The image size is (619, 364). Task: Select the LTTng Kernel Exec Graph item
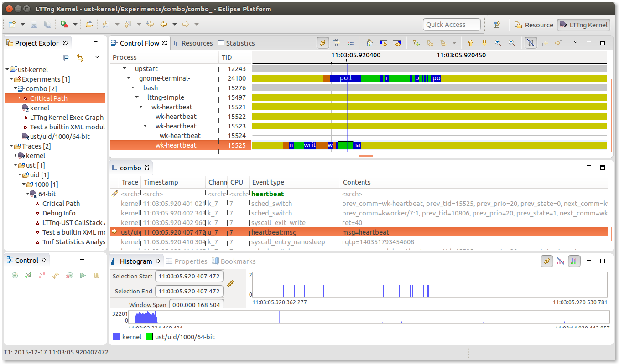(67, 118)
